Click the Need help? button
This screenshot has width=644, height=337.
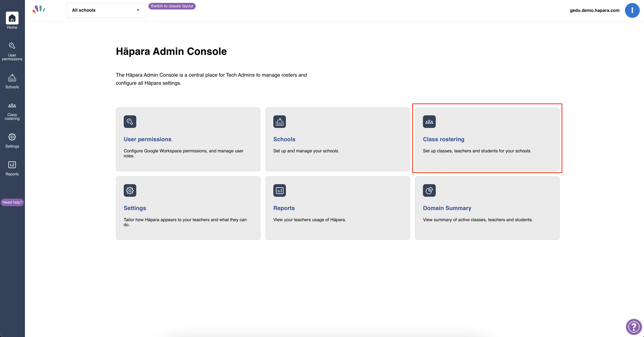click(x=12, y=202)
